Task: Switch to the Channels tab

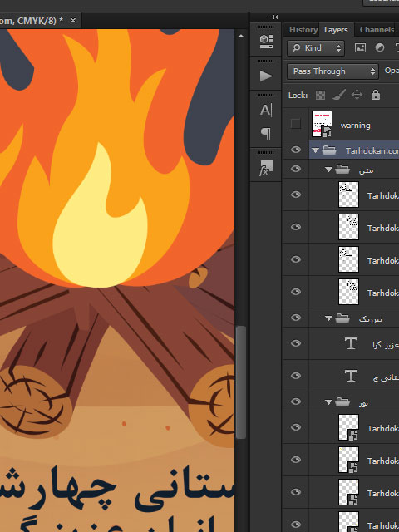Action: pyautogui.click(x=377, y=30)
